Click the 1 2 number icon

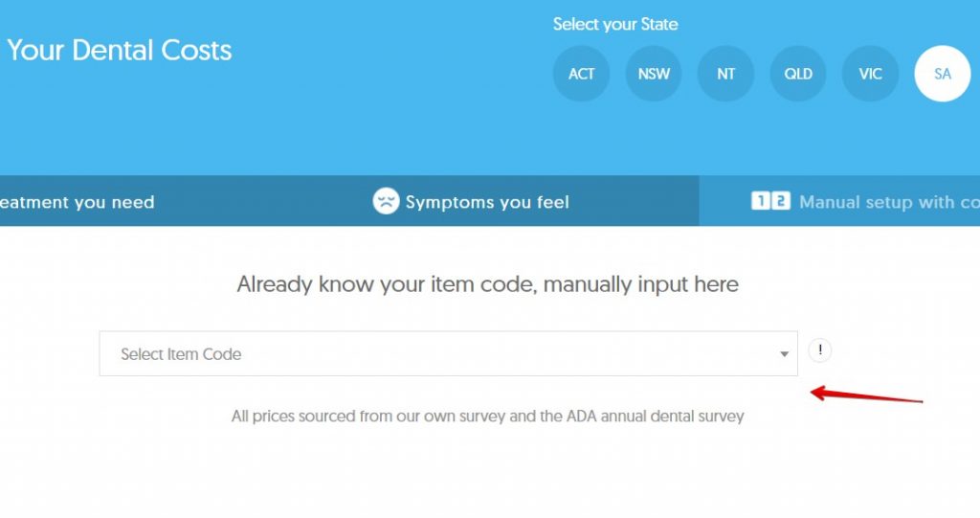pos(770,201)
